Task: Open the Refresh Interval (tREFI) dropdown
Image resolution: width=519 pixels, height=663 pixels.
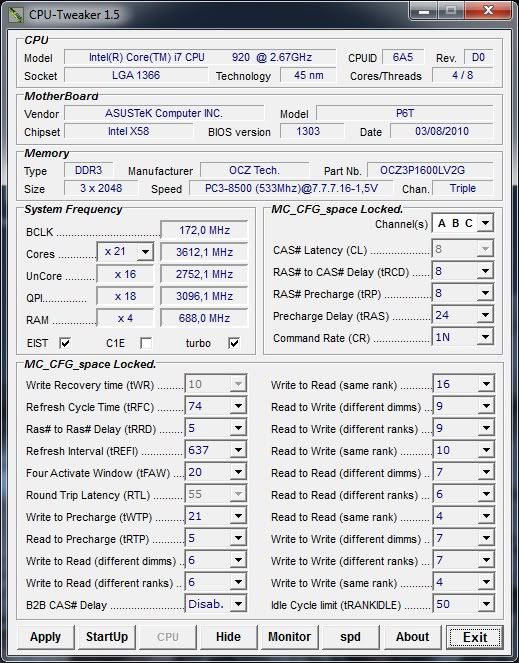Action: [238, 450]
